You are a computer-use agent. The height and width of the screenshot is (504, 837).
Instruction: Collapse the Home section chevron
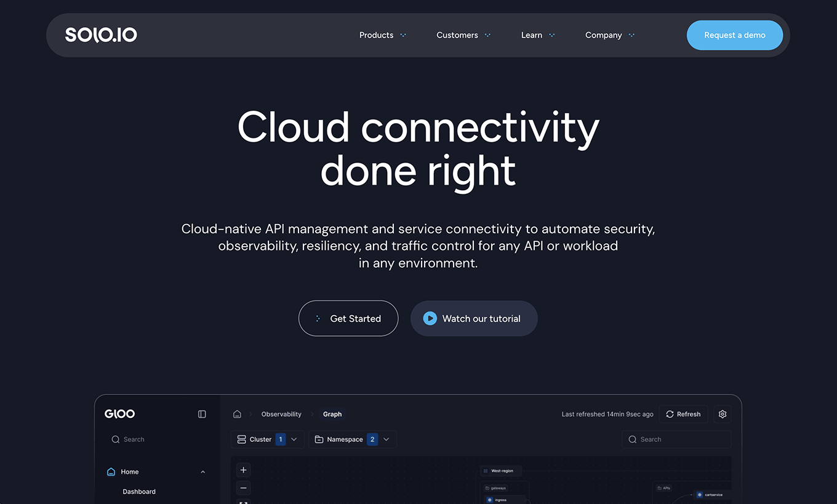coord(203,472)
